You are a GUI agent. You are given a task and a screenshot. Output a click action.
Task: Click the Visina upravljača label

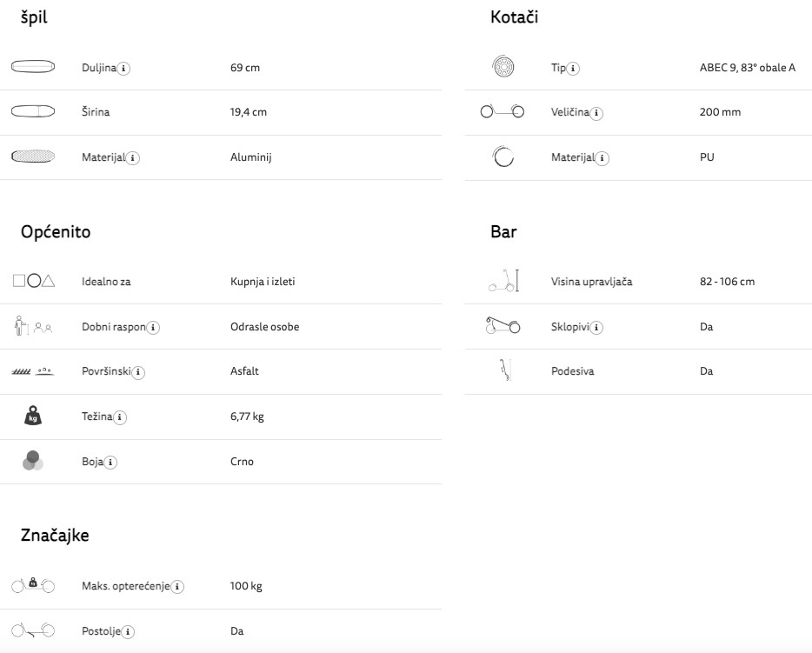click(x=591, y=282)
